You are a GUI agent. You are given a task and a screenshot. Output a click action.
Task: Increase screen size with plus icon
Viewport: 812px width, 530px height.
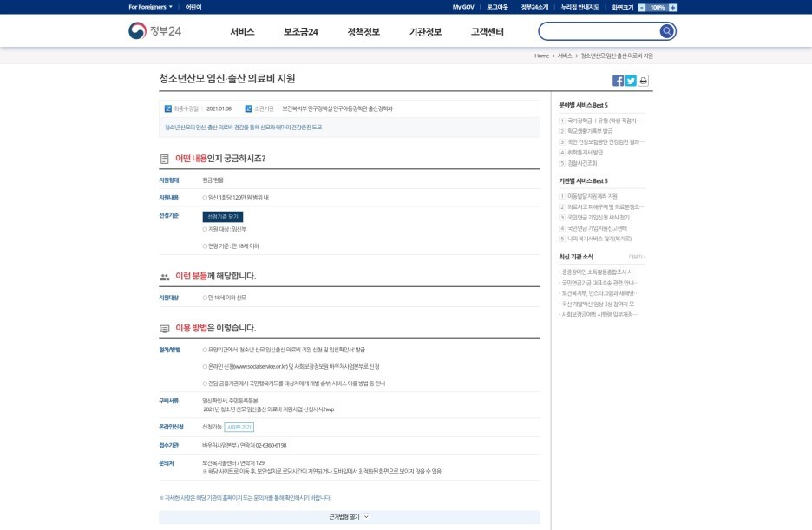click(x=672, y=7)
